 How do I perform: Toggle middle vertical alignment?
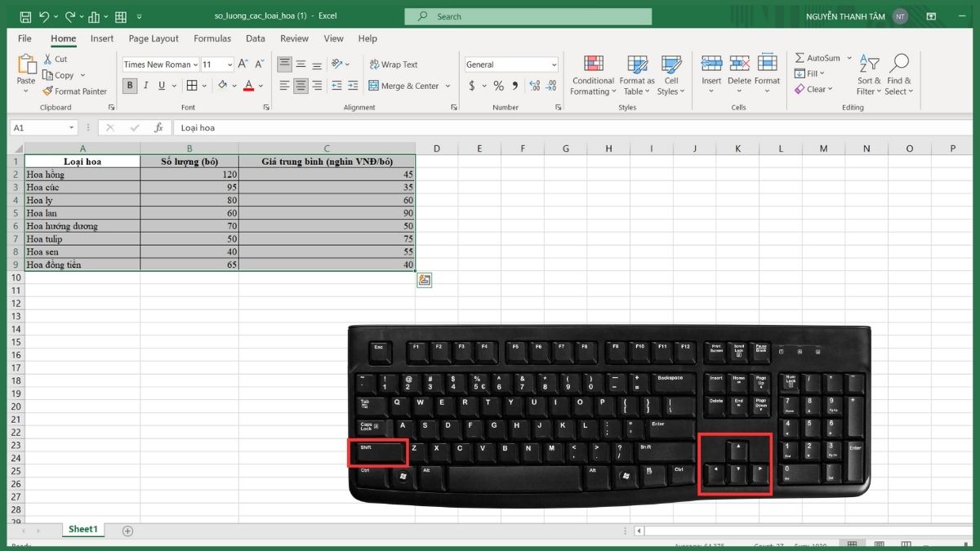pos(300,62)
